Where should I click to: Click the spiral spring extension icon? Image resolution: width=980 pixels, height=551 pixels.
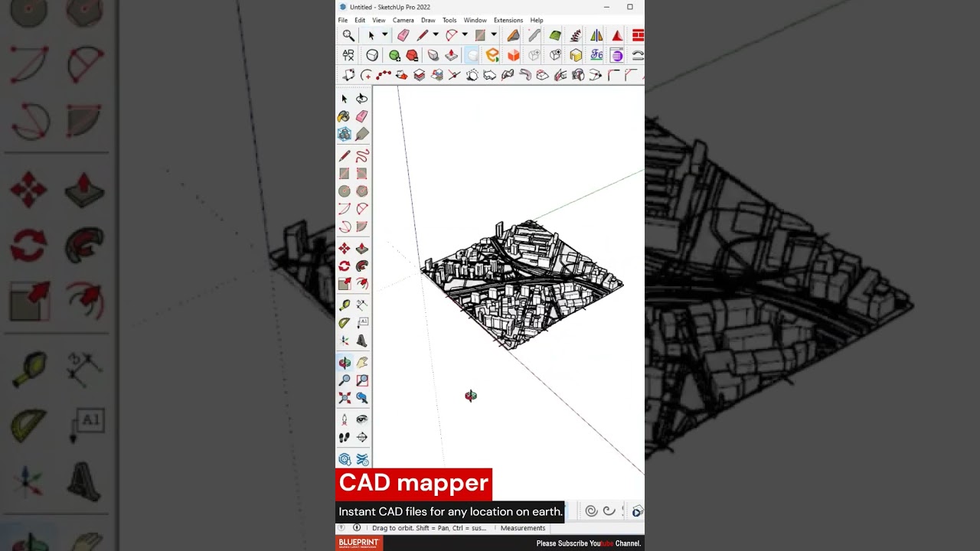tap(576, 35)
